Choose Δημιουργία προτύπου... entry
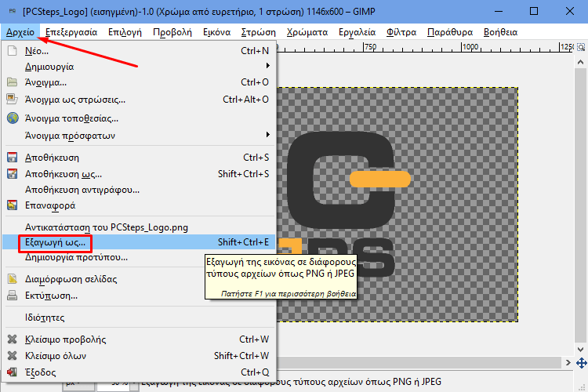The height and width of the screenshot is (392, 588). point(139,257)
